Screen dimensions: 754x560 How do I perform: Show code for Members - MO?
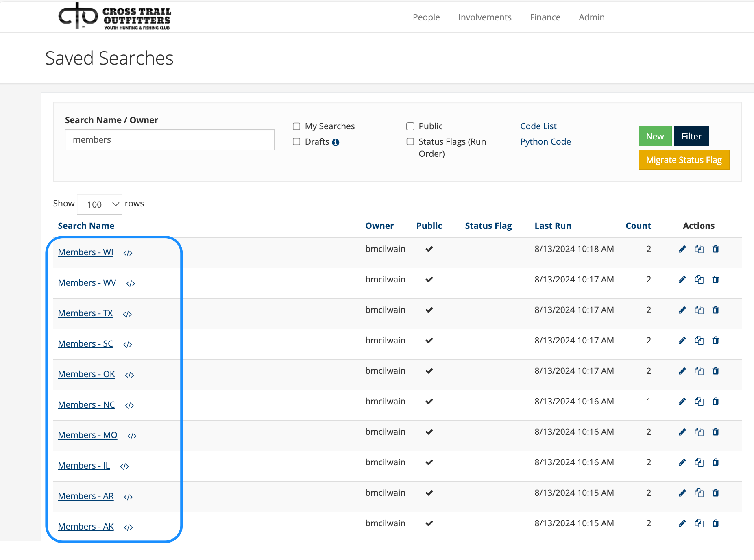point(132,436)
